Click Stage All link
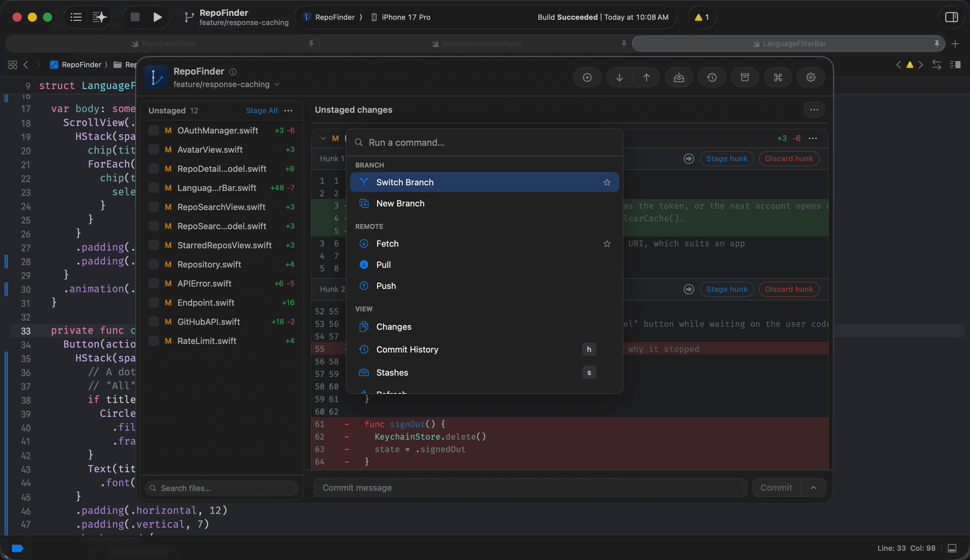 pyautogui.click(x=262, y=110)
